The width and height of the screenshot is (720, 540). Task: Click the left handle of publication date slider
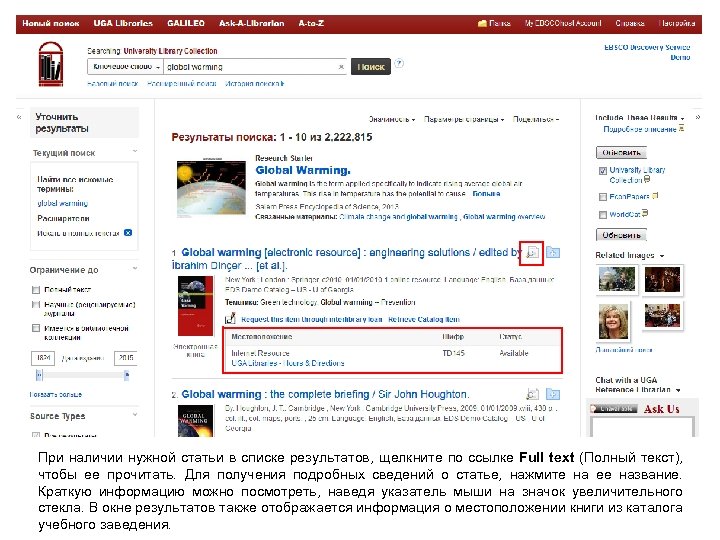[x=39, y=375]
